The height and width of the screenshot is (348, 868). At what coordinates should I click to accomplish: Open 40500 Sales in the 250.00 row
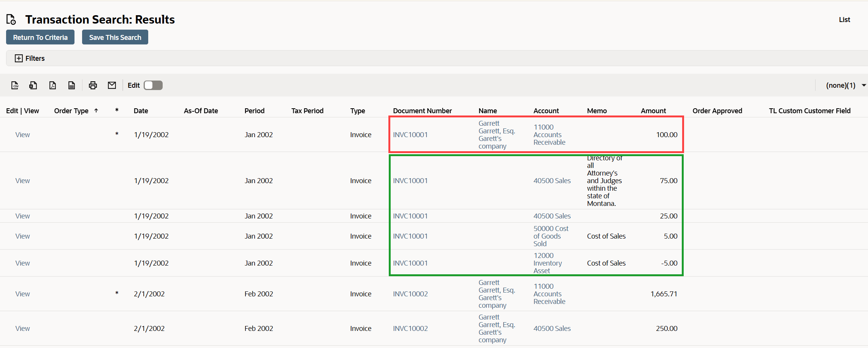tap(552, 329)
